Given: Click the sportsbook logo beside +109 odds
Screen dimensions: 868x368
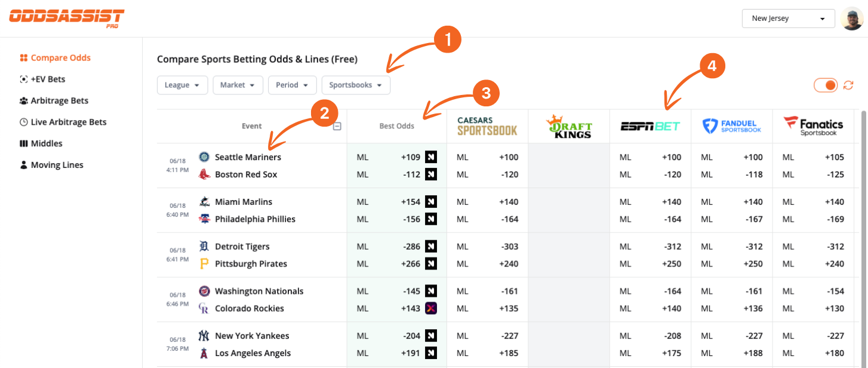Looking at the screenshot, I should [430, 157].
